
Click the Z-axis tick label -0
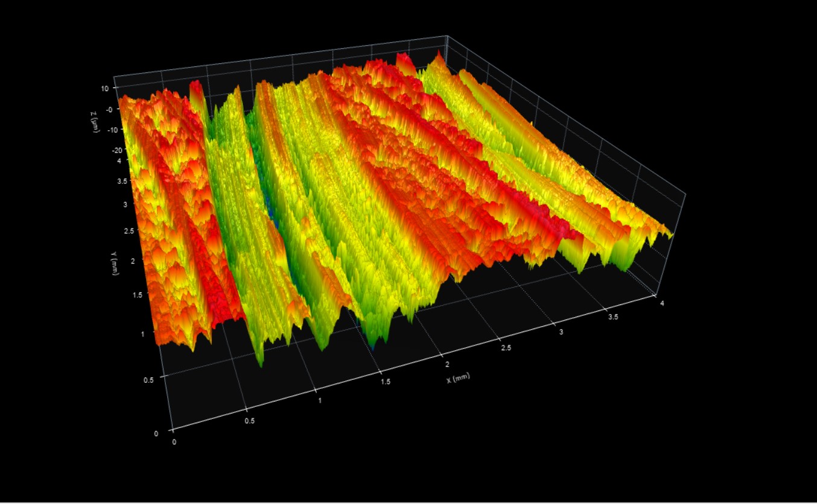[109, 109]
